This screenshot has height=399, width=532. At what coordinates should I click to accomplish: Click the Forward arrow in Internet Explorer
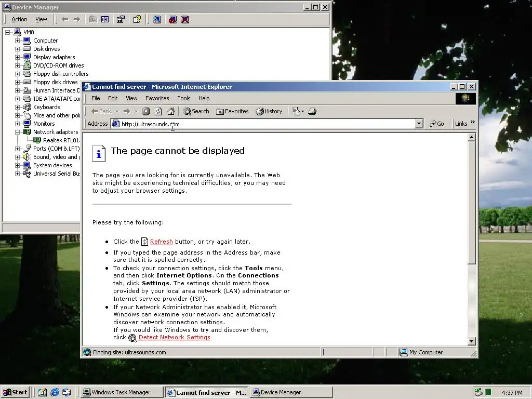tap(127, 111)
